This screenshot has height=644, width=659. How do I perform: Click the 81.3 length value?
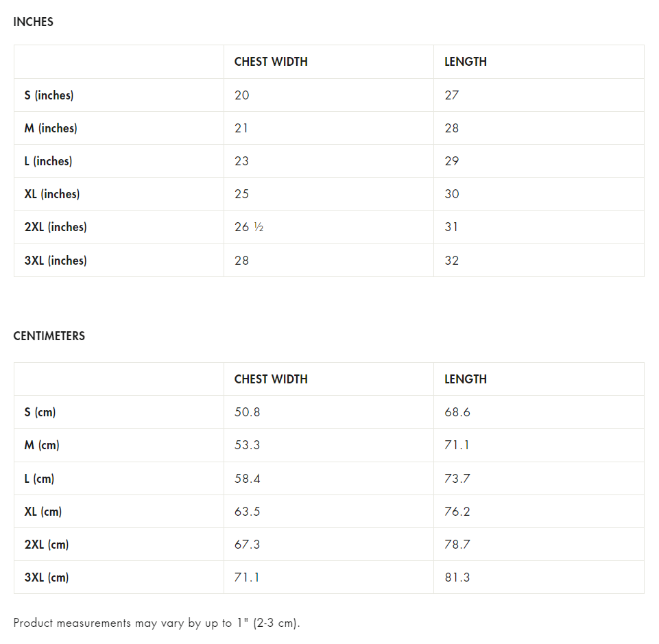pos(457,577)
